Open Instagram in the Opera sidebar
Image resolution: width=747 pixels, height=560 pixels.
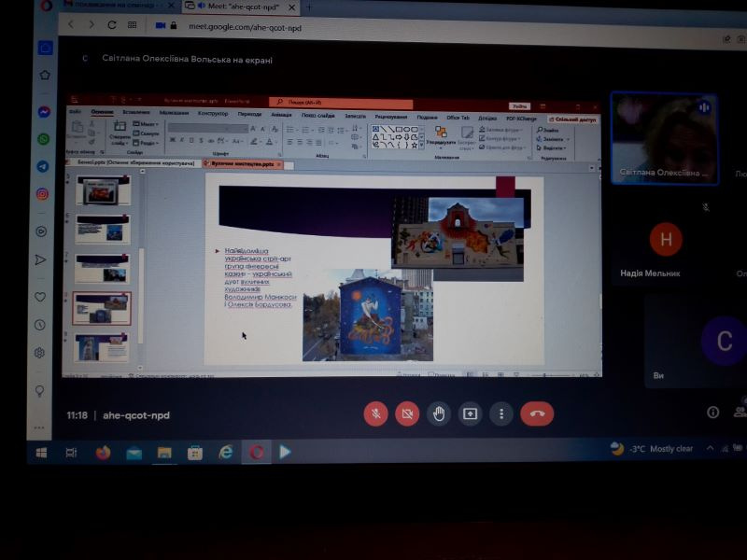[42, 194]
